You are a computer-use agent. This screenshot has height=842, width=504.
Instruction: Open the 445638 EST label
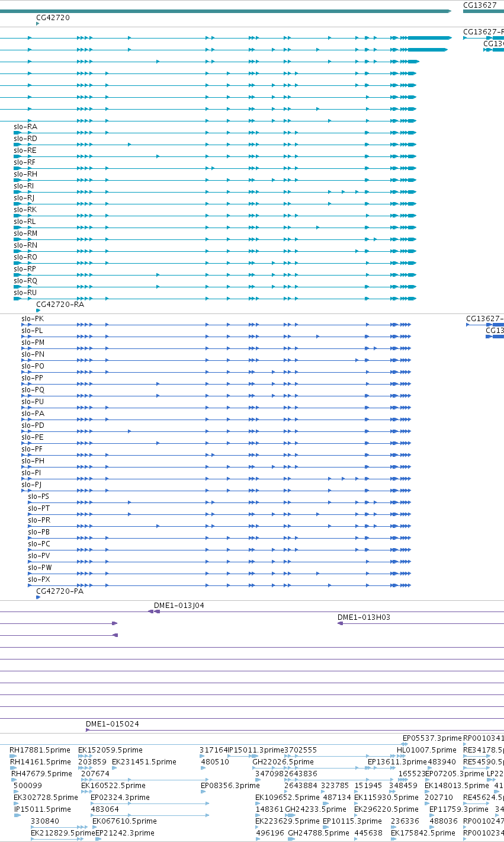(368, 833)
